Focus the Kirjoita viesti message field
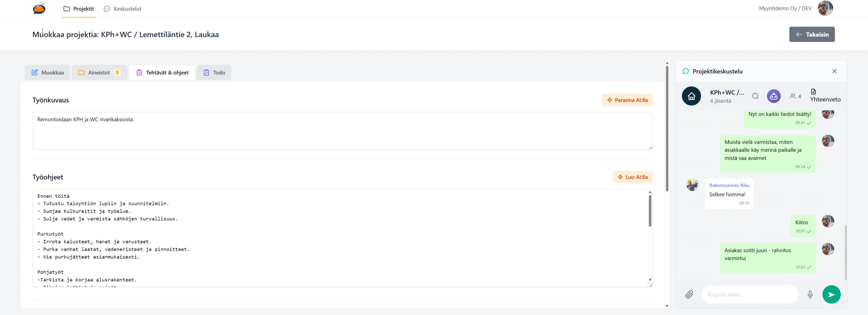 click(x=749, y=294)
